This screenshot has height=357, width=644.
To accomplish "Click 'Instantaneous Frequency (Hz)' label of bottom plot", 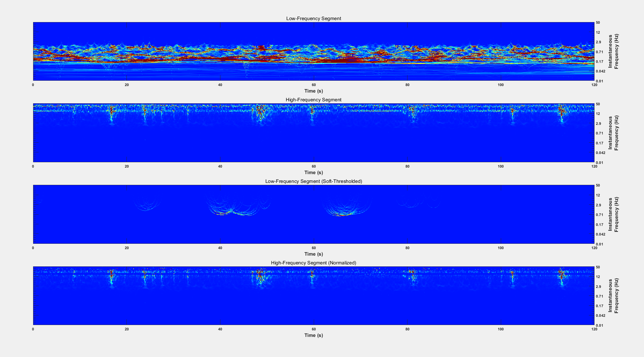I will (x=613, y=296).
